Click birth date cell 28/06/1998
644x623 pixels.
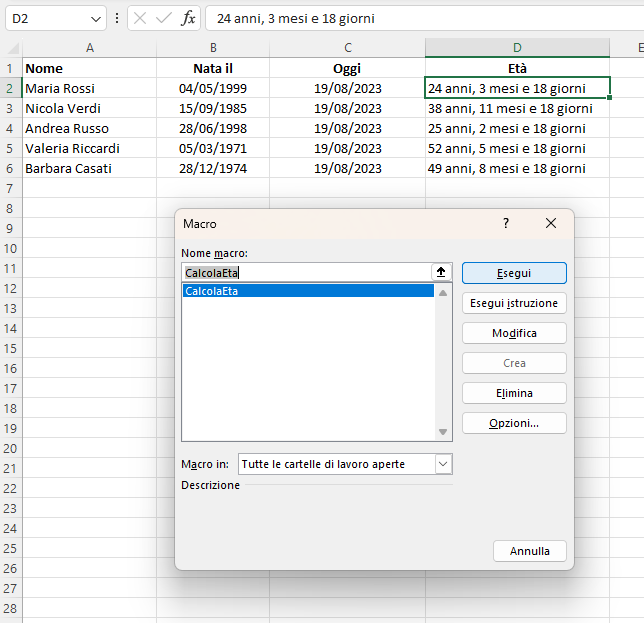[x=213, y=129]
